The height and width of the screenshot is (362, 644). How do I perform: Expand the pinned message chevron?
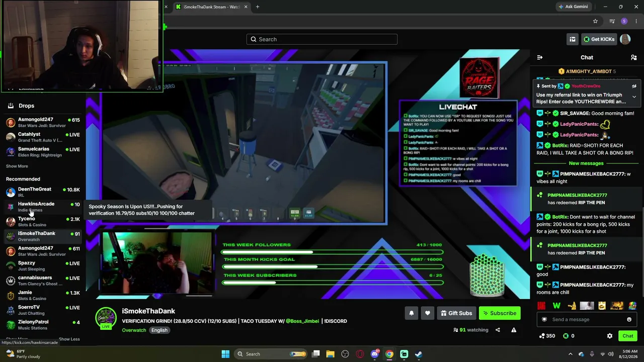tap(634, 97)
